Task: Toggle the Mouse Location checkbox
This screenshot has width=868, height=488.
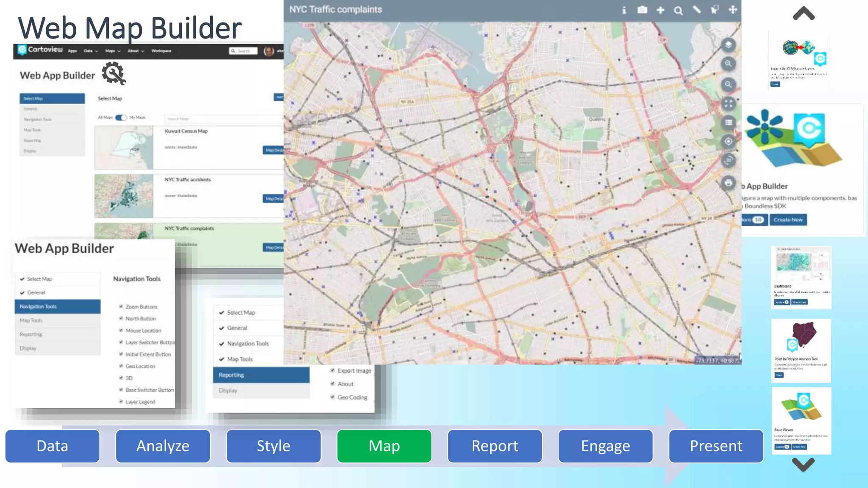Action: (x=121, y=330)
